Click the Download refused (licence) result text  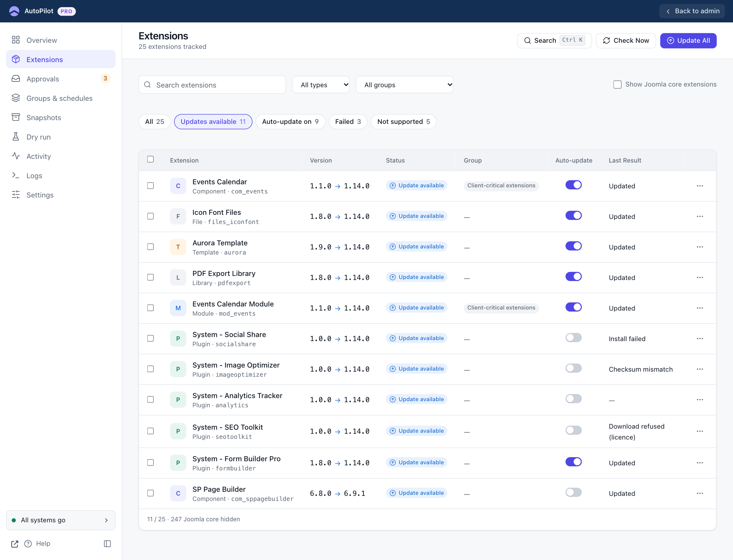point(637,432)
